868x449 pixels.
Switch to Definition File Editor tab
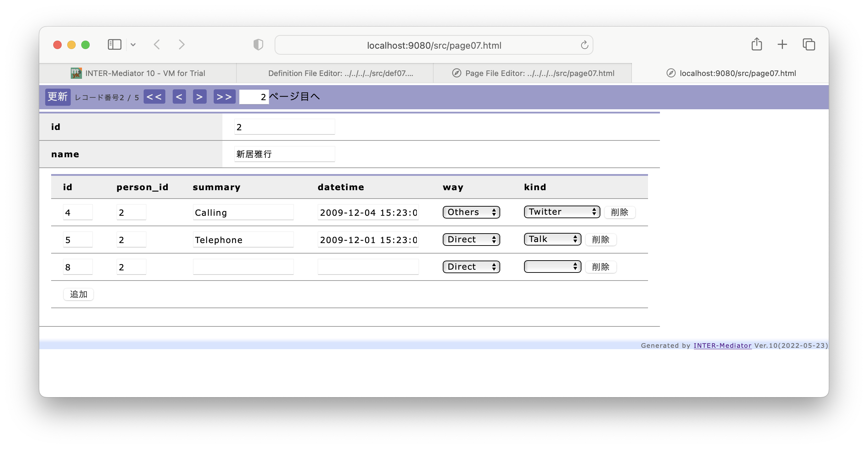[x=335, y=73]
